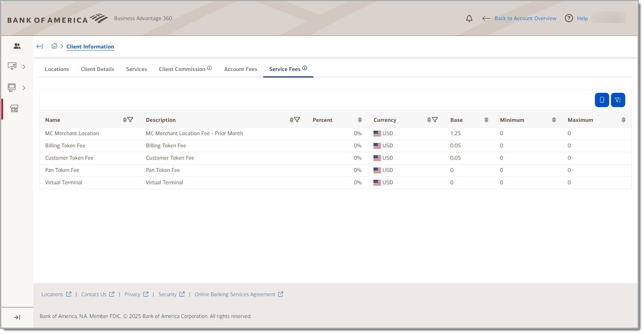Click the info icon next to Service Fees
Viewport: 644px width, 334px height.
305,68
